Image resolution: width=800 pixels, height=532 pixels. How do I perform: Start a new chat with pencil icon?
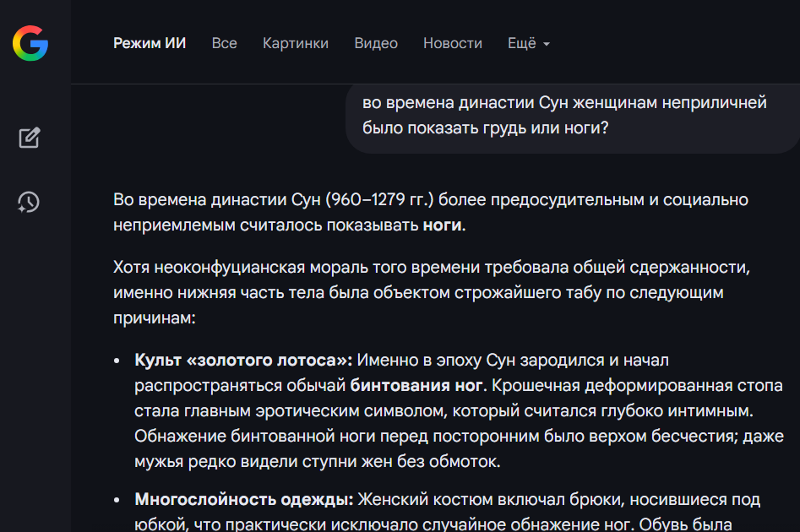tap(30, 138)
